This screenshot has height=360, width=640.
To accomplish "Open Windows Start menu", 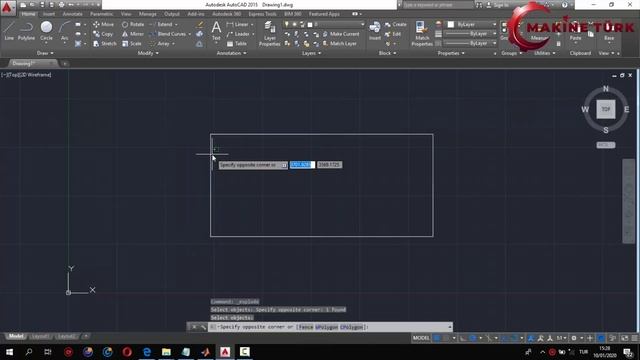I will 9,352.
